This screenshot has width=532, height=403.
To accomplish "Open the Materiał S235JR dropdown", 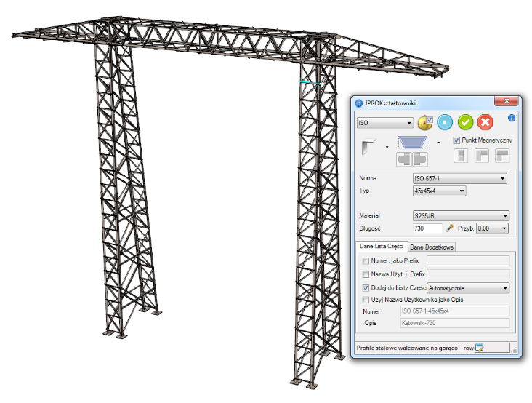I will point(460,216).
